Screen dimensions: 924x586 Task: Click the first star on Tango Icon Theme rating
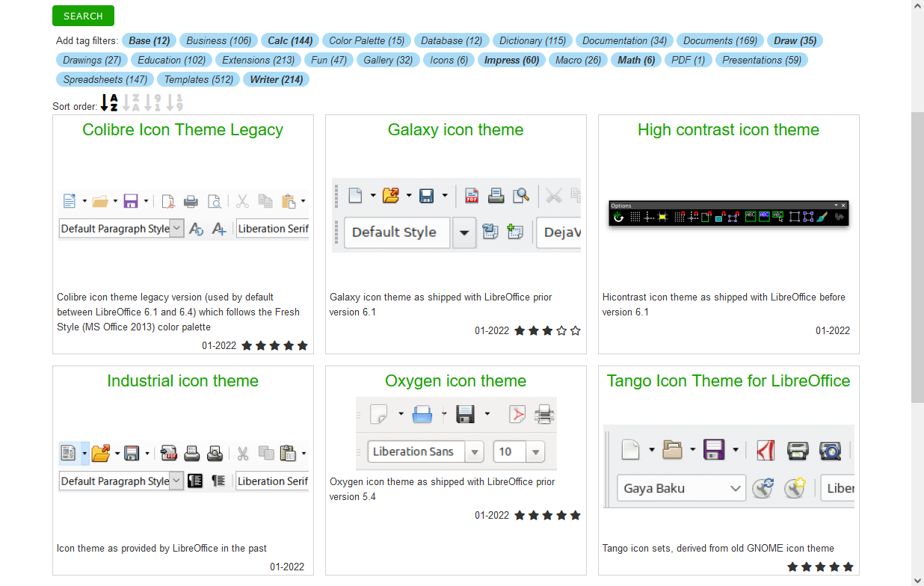coord(792,567)
